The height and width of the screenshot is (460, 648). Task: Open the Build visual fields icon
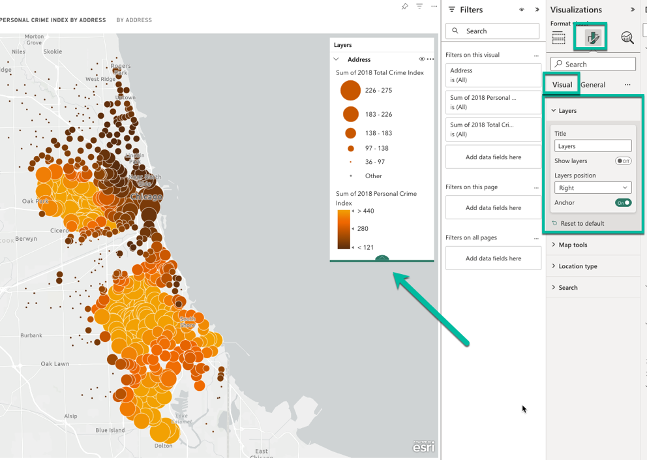point(560,38)
